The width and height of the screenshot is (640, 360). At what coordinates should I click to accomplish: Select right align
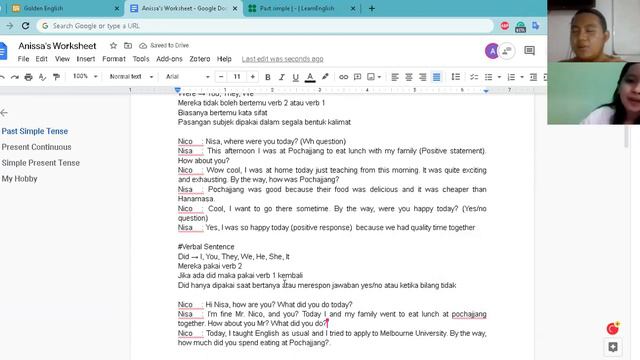coord(422,77)
